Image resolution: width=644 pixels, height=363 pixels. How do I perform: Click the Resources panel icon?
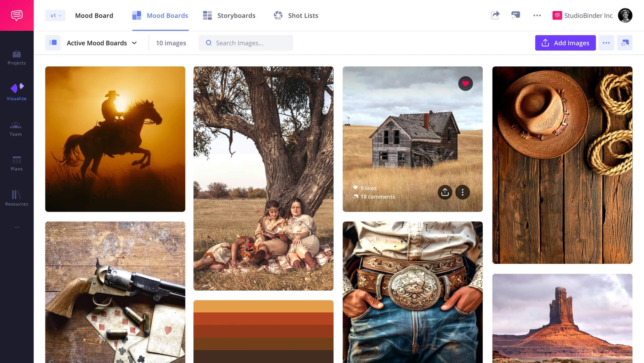(16, 194)
